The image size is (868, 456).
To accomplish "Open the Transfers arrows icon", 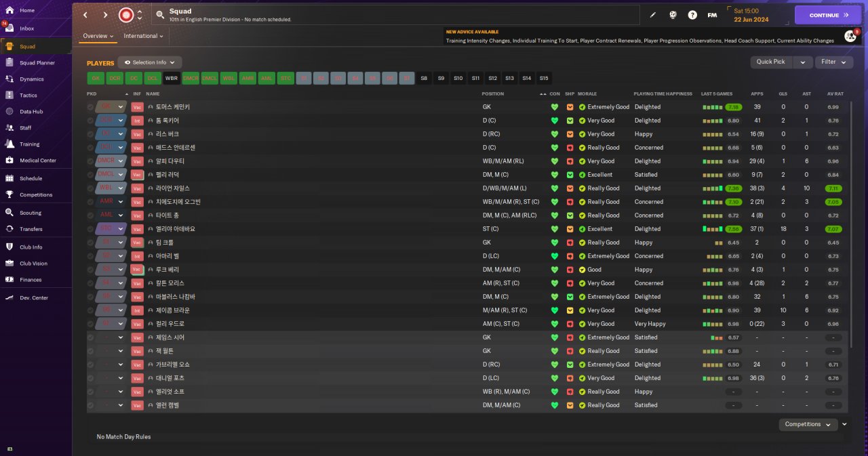I will coord(9,229).
